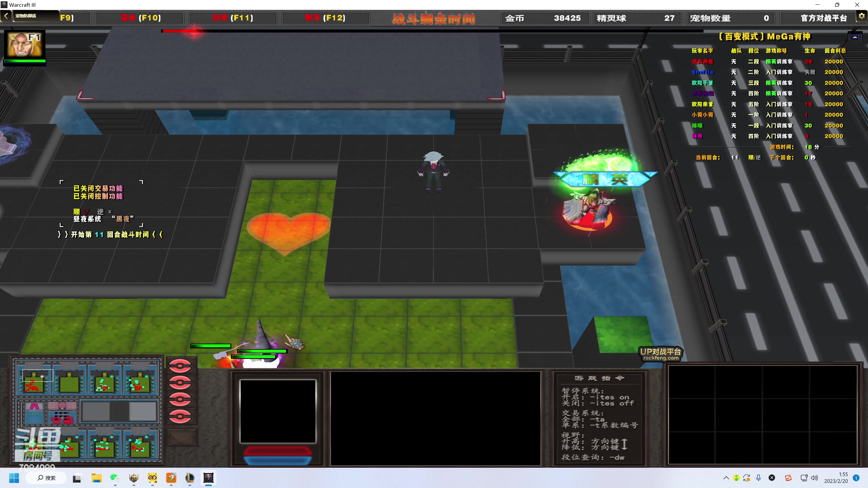868x488 pixels.
Task: Open the 玩家 (F11) players menu
Action: pos(233,18)
